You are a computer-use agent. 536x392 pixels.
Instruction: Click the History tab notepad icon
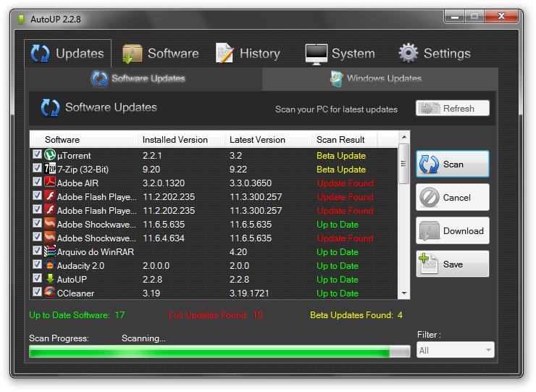(225, 53)
